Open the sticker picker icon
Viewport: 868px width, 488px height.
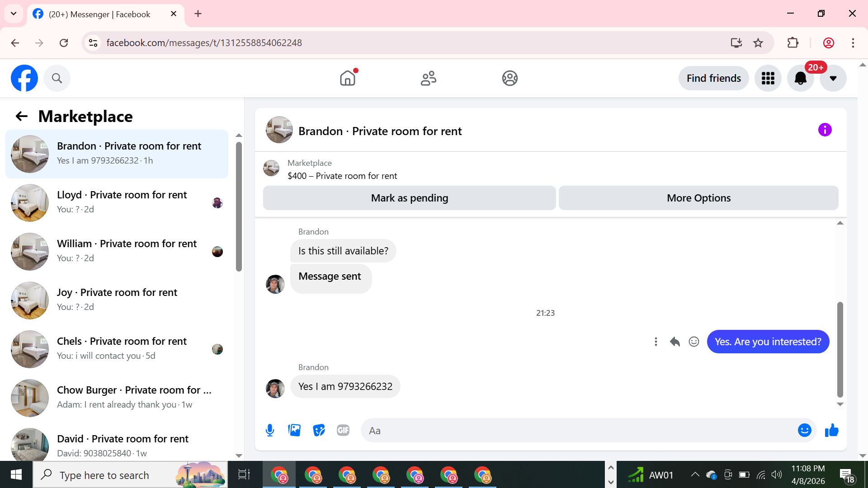319,430
